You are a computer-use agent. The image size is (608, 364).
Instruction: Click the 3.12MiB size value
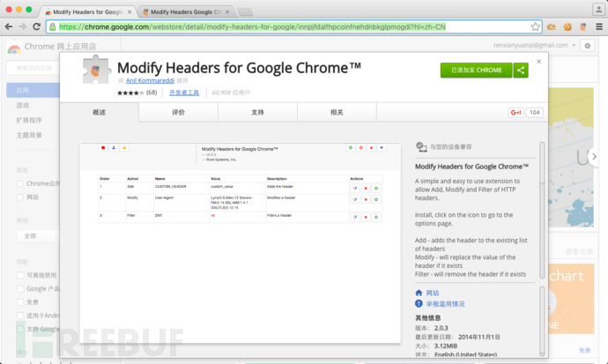click(x=446, y=345)
